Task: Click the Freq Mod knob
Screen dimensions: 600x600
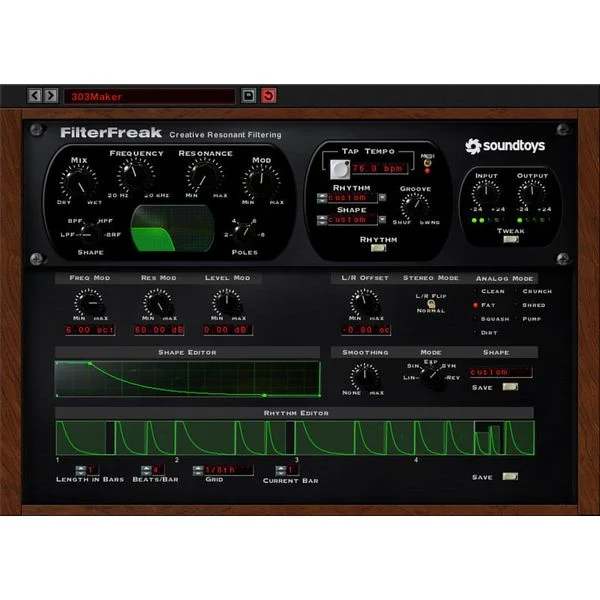Action: 90,303
